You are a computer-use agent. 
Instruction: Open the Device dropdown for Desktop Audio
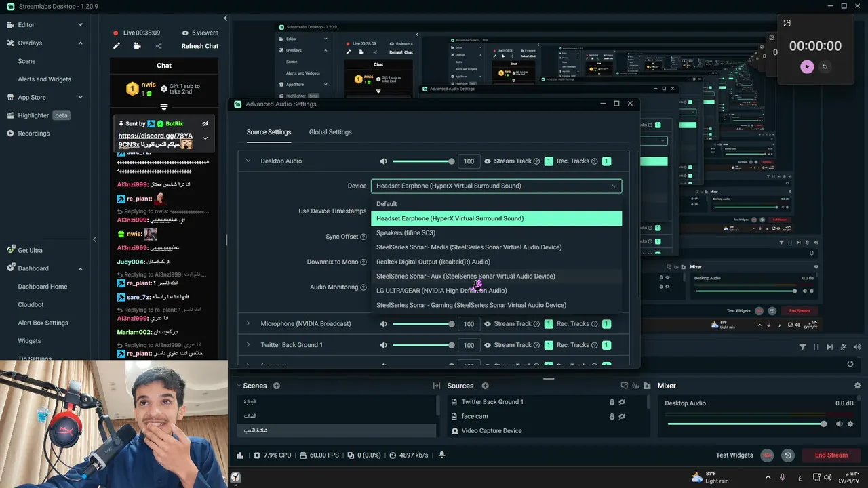coord(496,186)
